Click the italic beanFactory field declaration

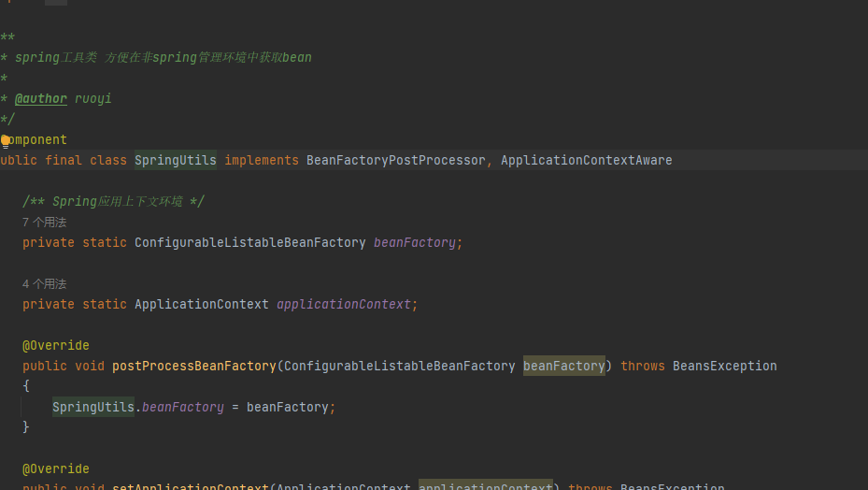click(414, 243)
